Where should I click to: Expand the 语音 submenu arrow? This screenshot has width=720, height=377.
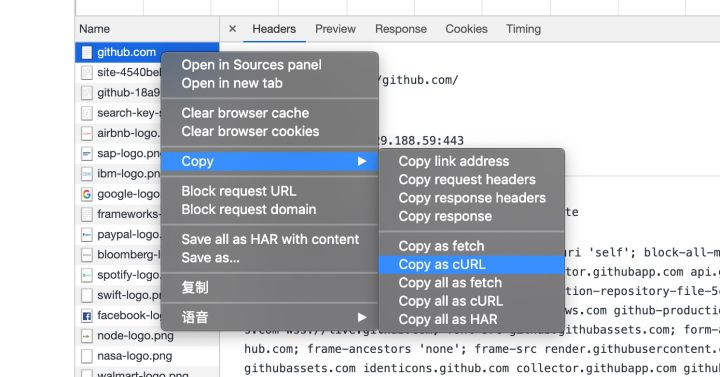pos(362,317)
